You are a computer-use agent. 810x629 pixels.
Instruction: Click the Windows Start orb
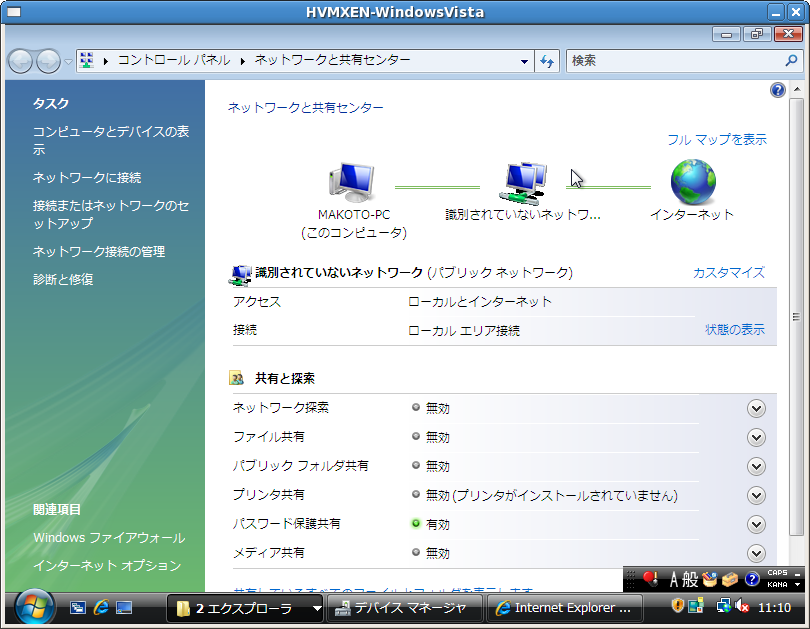point(35,607)
